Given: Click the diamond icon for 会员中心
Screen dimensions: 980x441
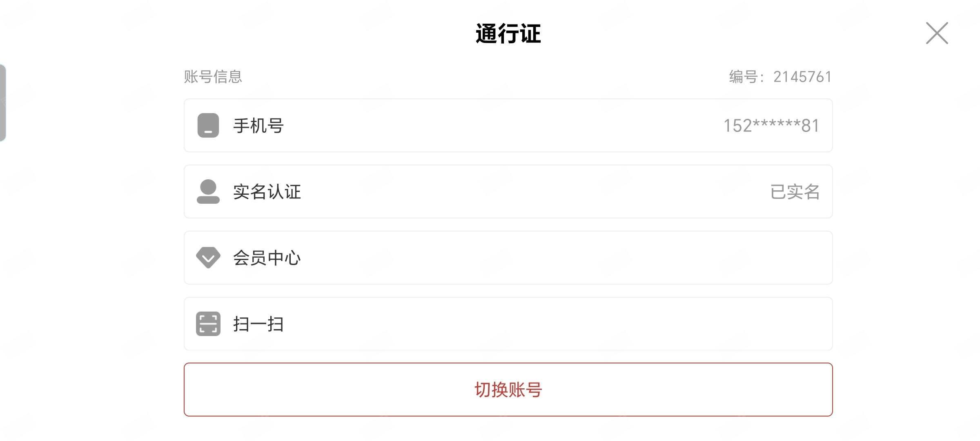Looking at the screenshot, I should [x=208, y=258].
